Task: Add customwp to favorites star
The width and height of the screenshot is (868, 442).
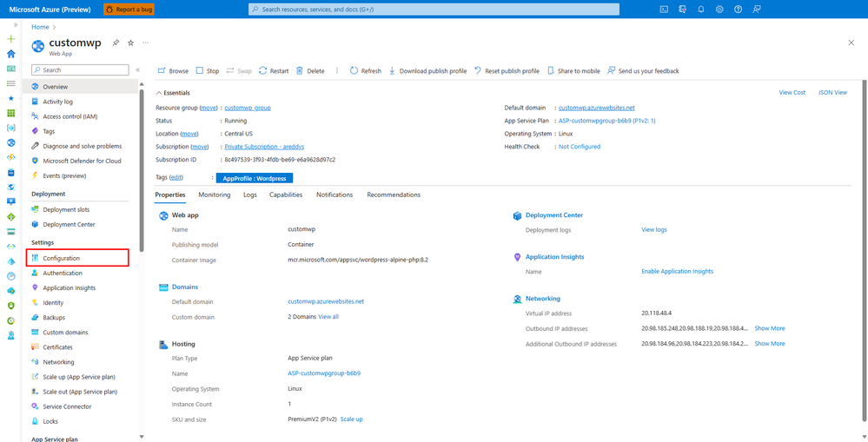Action: (130, 43)
